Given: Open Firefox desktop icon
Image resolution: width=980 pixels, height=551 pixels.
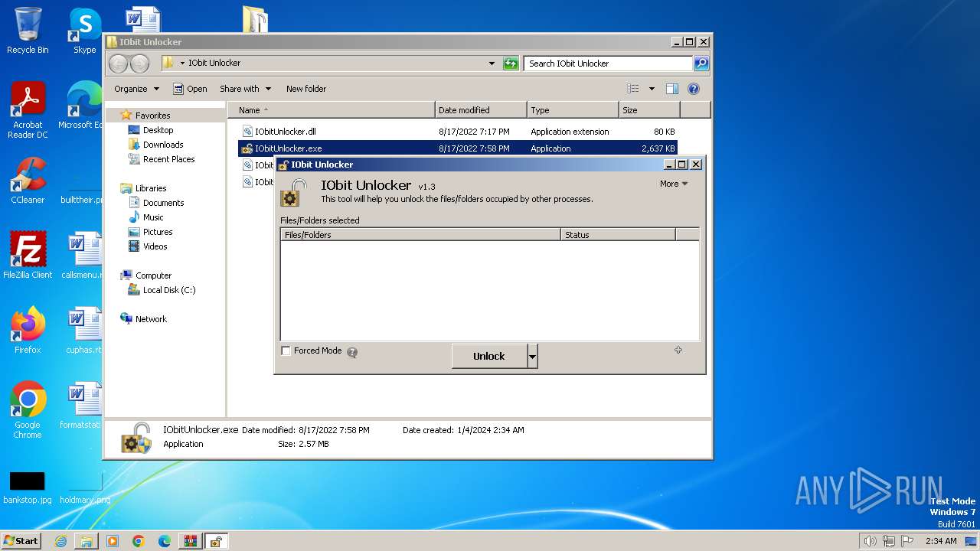Looking at the screenshot, I should tap(28, 331).
